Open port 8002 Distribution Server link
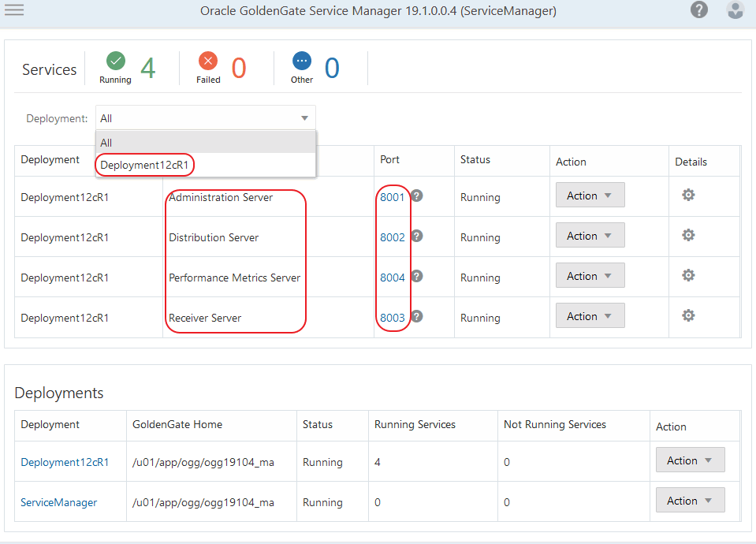Screen dimensions: 756x544 [x=392, y=237]
